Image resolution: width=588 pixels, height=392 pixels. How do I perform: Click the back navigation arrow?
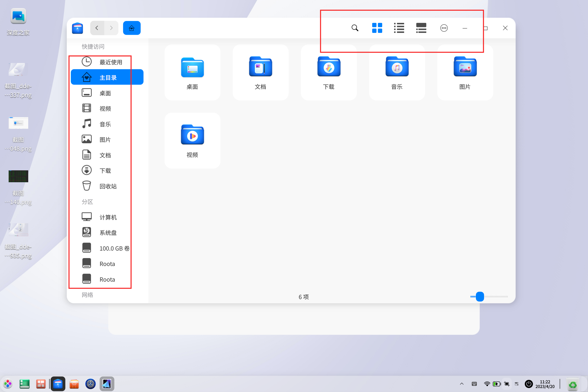[x=97, y=28]
